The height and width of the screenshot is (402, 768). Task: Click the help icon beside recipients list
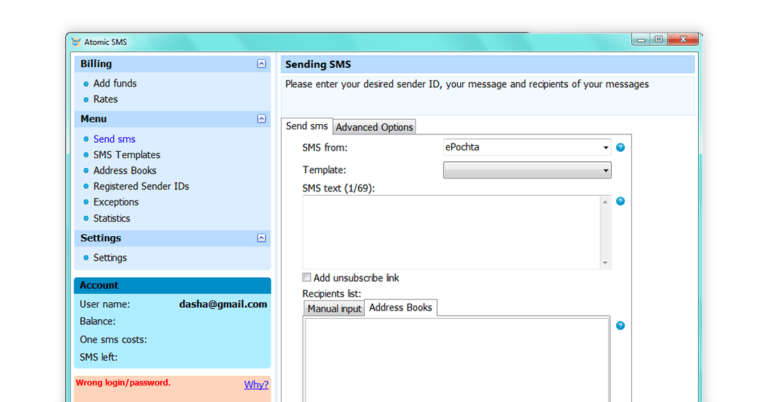[620, 326]
